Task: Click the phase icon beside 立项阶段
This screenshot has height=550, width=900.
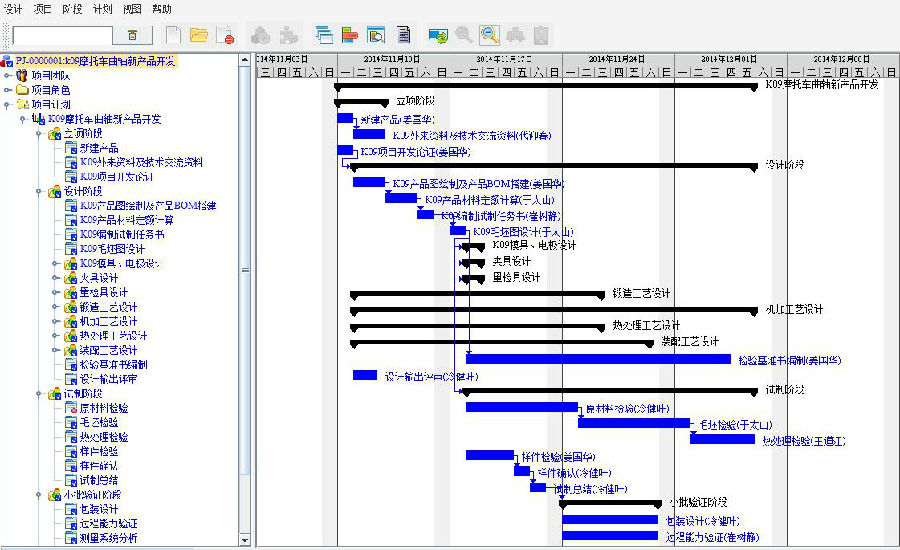Action: click(x=55, y=133)
